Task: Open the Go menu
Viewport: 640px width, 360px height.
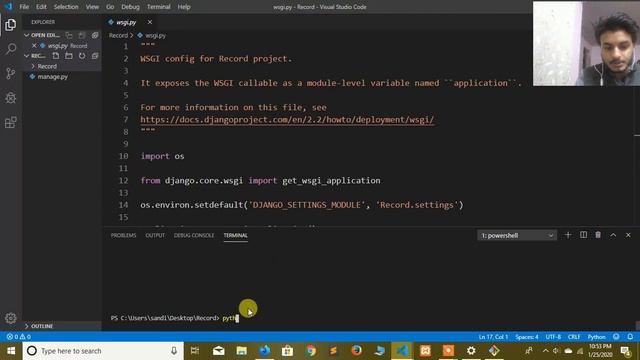Action: (110, 7)
